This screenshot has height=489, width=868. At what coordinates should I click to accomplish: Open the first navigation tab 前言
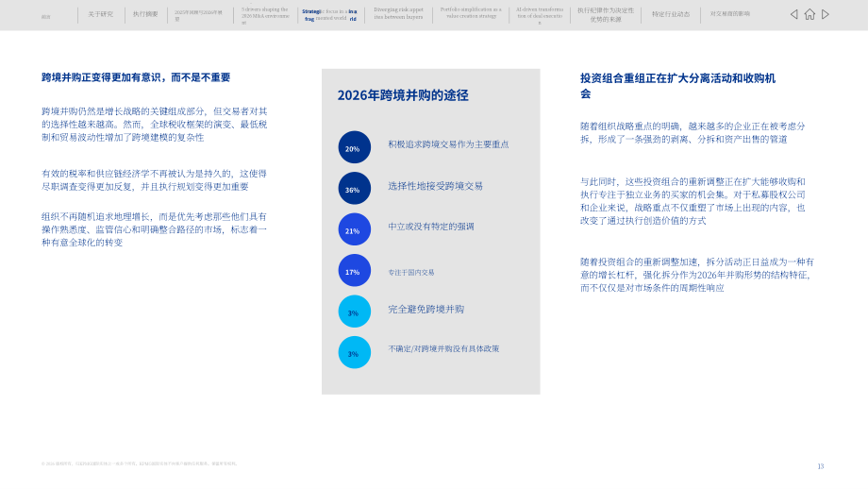(46, 17)
